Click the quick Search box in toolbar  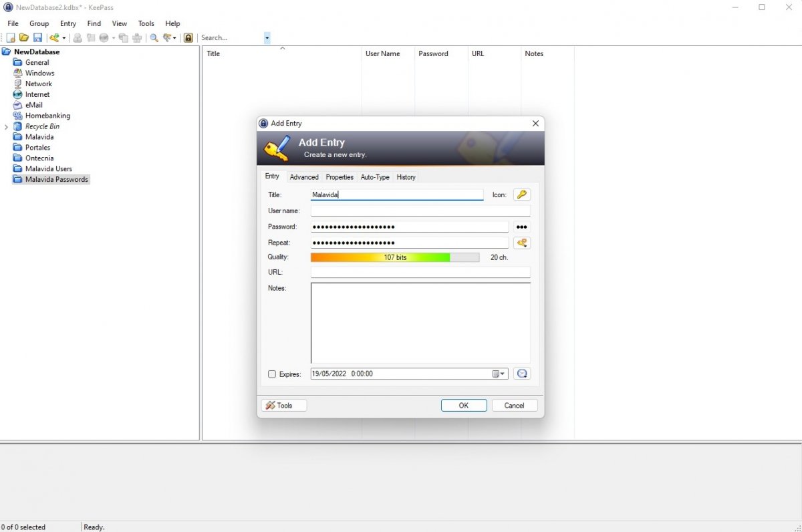tap(231, 38)
